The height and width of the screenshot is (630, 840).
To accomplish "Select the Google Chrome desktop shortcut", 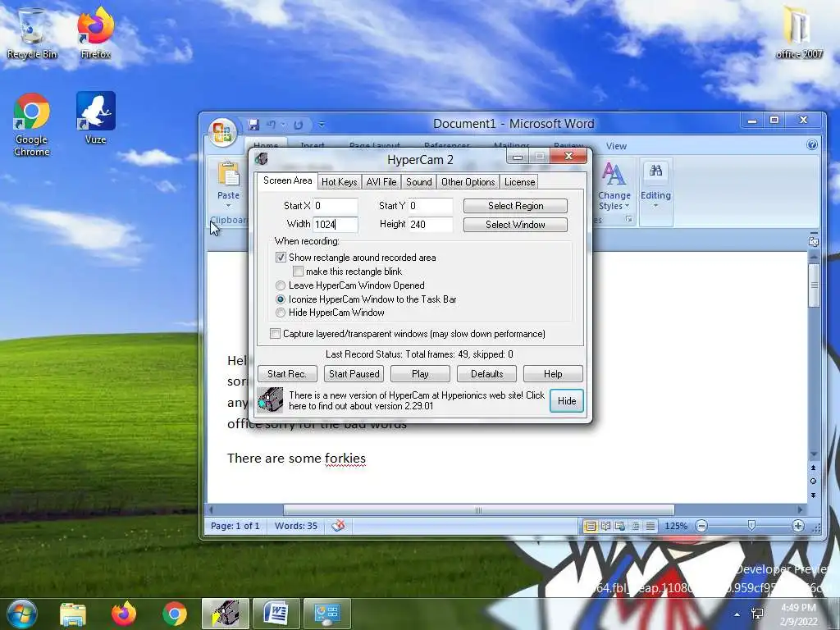I will point(32,125).
